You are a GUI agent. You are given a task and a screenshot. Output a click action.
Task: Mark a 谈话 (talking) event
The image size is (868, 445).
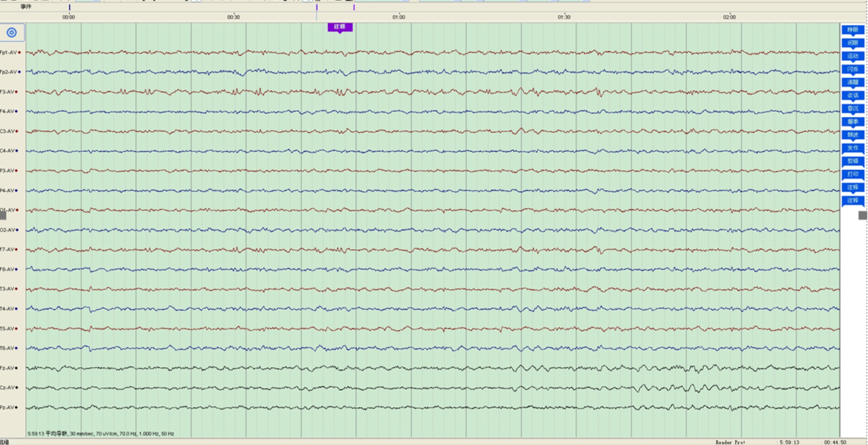point(852,96)
